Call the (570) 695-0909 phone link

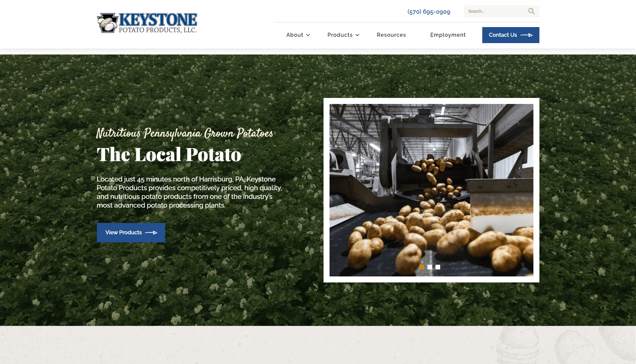[x=429, y=12]
